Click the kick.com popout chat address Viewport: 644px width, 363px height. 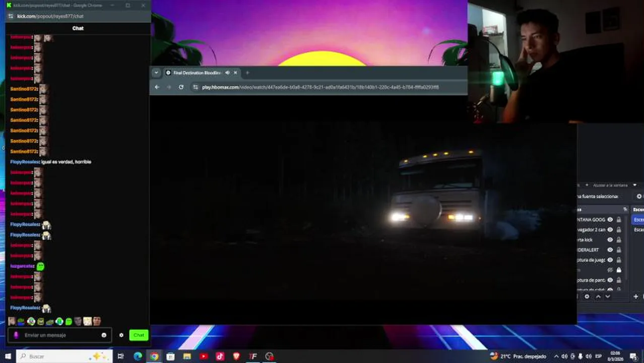point(50,16)
